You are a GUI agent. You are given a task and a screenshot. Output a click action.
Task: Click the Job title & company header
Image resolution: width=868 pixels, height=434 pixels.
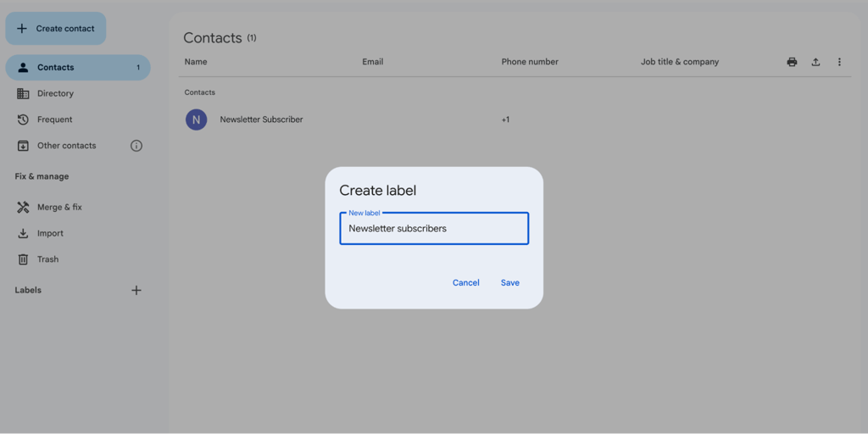tap(680, 62)
